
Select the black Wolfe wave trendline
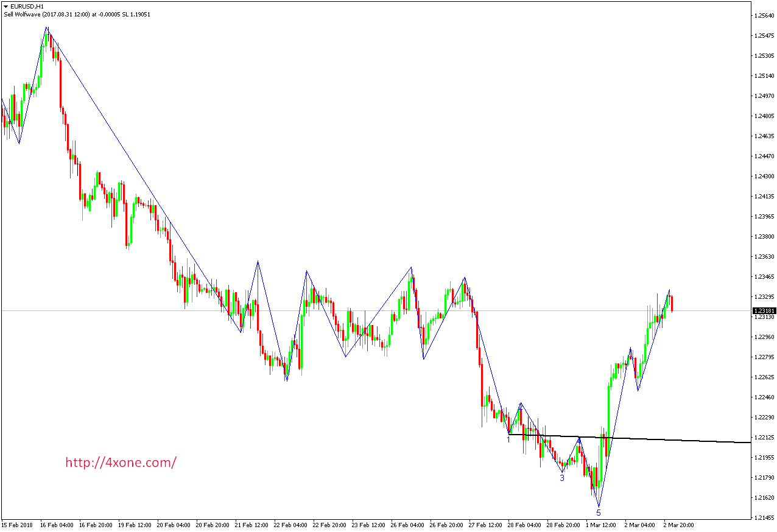pyautogui.click(x=629, y=438)
